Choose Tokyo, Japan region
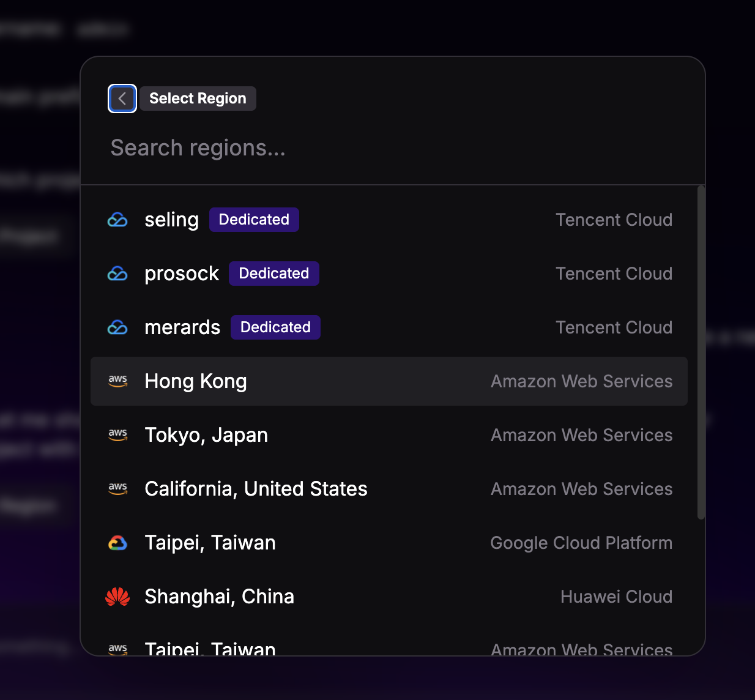755x700 pixels. click(206, 435)
